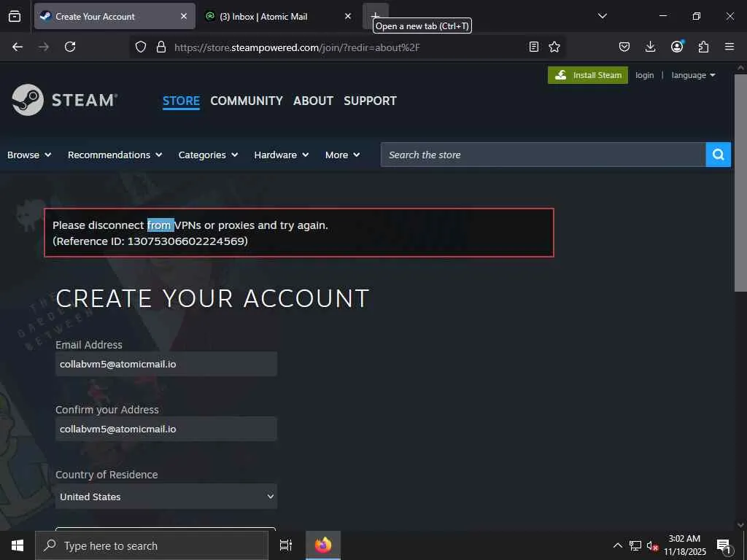Click the VPN disconnect error message
Image resolution: width=747 pixels, height=560 pixels.
coord(190,225)
